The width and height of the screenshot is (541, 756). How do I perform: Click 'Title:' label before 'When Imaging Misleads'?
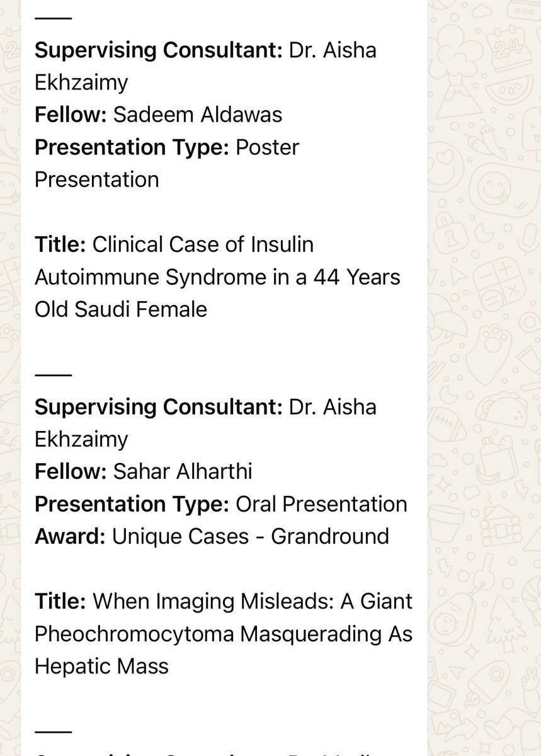pos(60,601)
